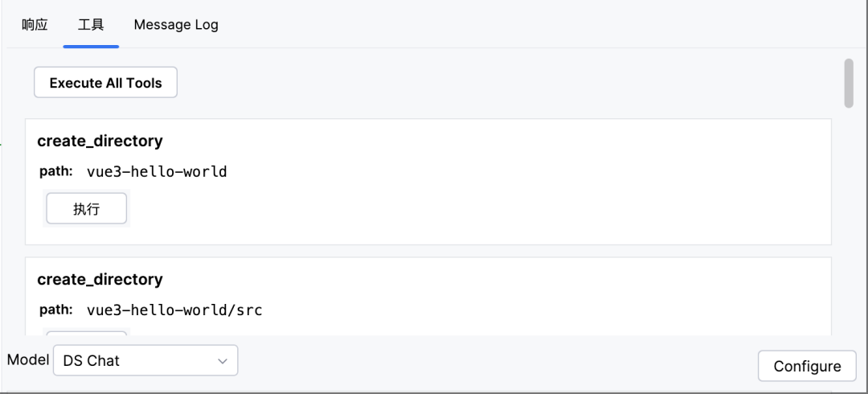Image resolution: width=868 pixels, height=394 pixels.
Task: Click the Execute All Tools button
Action: tap(106, 83)
